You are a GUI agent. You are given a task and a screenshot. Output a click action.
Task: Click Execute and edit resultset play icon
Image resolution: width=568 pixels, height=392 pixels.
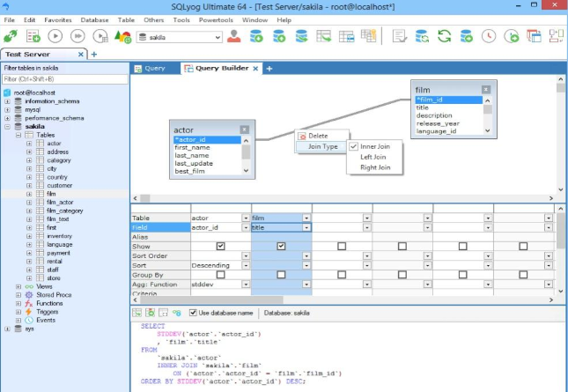coord(100,36)
